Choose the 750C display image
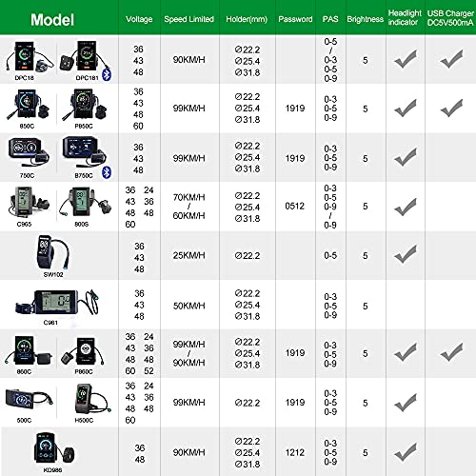This screenshot has height=476, width=476. tap(29, 152)
